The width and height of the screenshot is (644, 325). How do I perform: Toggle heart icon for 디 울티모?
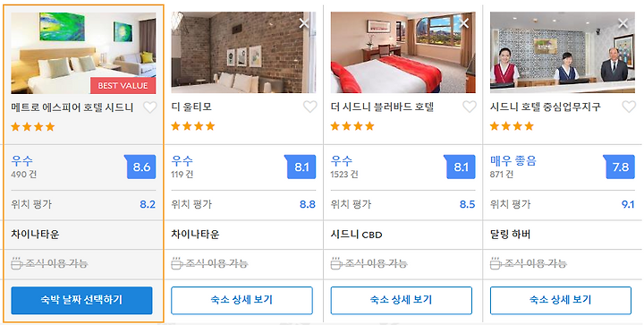pos(310,107)
